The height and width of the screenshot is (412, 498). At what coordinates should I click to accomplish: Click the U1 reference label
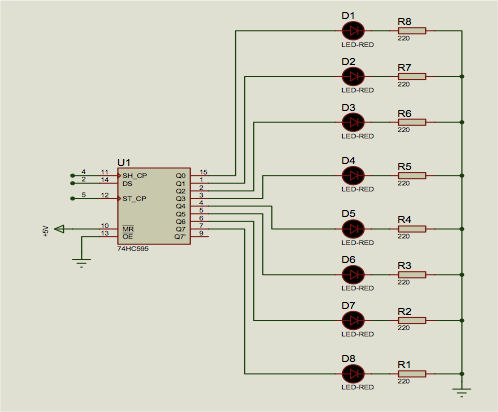point(124,162)
